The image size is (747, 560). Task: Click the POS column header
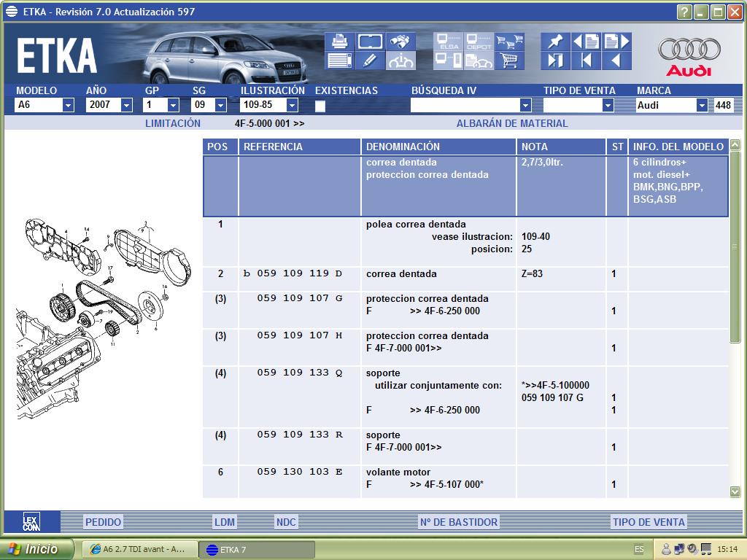[220, 147]
